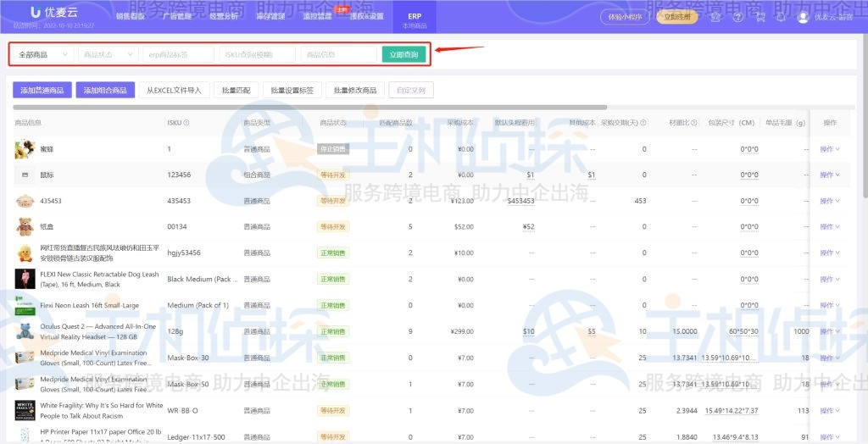This screenshot has width=868, height=444.
Task: Click the user avatar icon
Action: click(803, 17)
